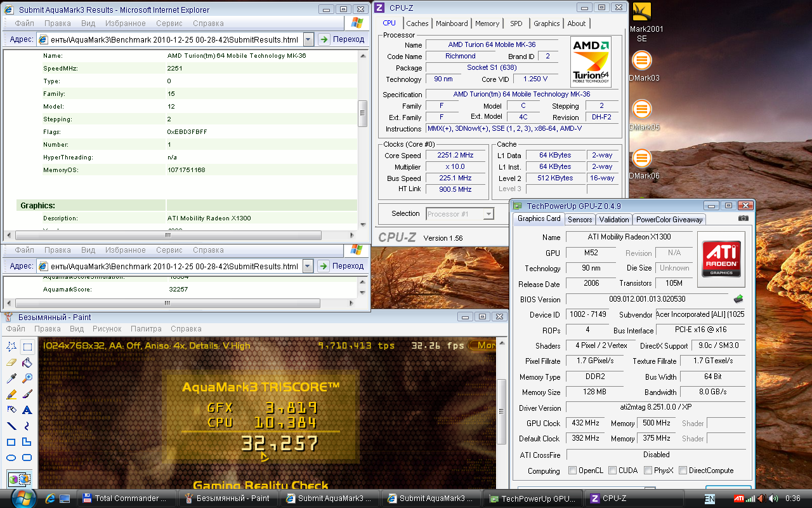Pick the Fill With Color bucket tool

(x=27, y=362)
